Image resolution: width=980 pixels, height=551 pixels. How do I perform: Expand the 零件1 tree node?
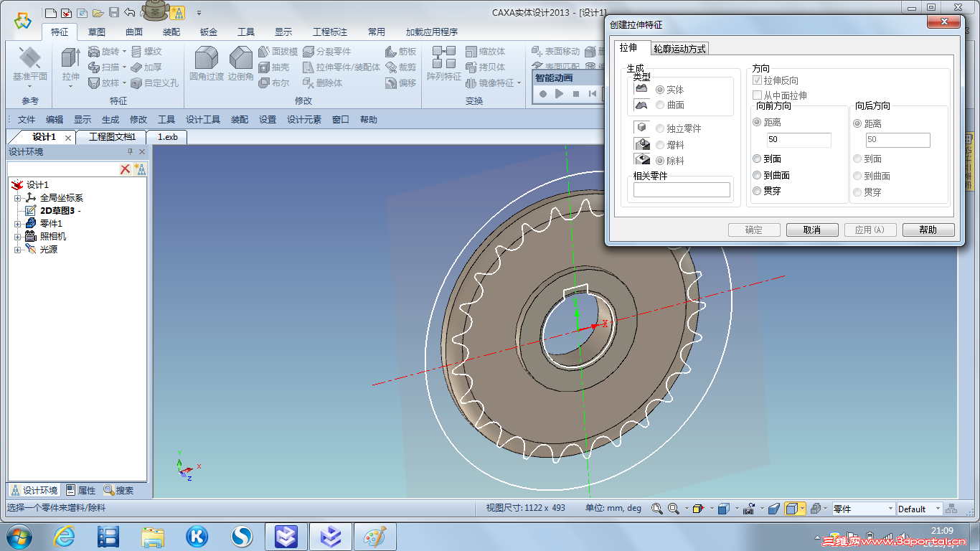[x=18, y=224]
